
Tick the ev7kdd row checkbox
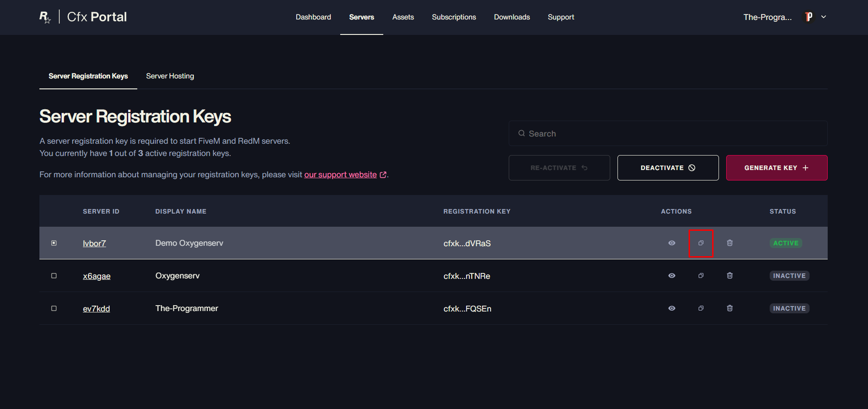tap(54, 308)
